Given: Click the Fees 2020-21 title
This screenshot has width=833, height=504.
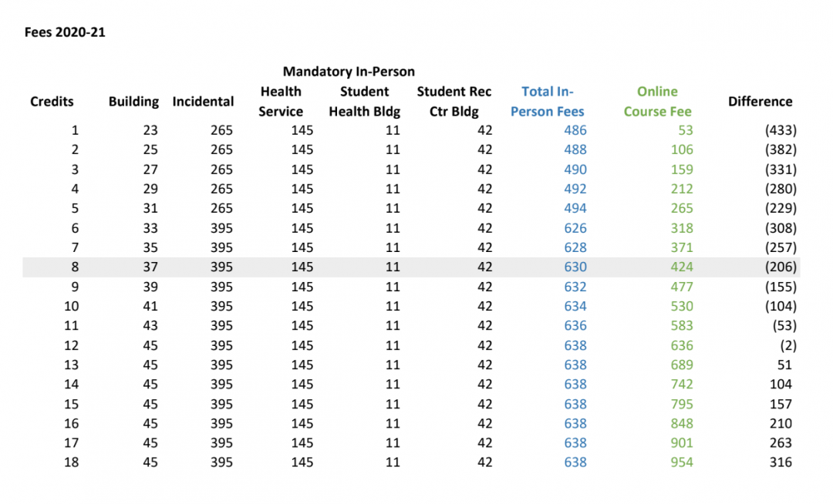Looking at the screenshot, I should click(x=65, y=32).
